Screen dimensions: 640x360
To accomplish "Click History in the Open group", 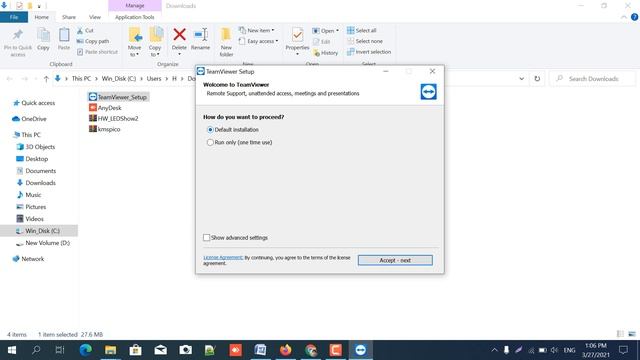I will pyautogui.click(x=326, y=53).
